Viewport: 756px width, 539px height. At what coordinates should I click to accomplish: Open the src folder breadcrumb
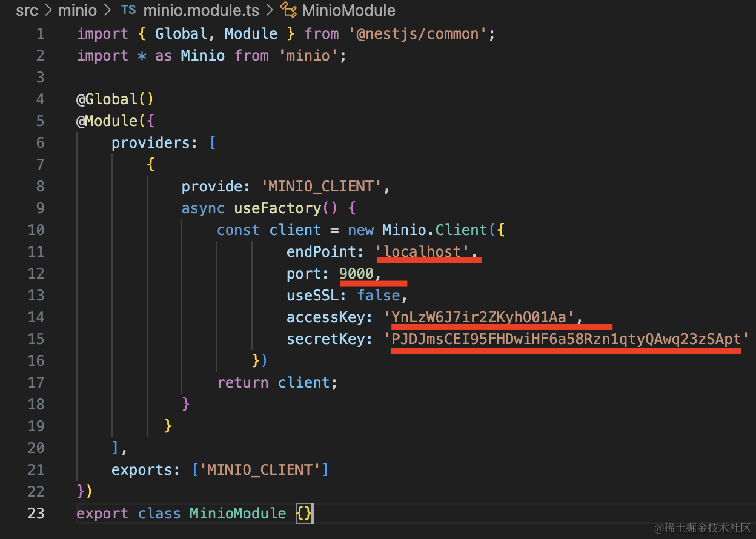pyautogui.click(x=27, y=11)
